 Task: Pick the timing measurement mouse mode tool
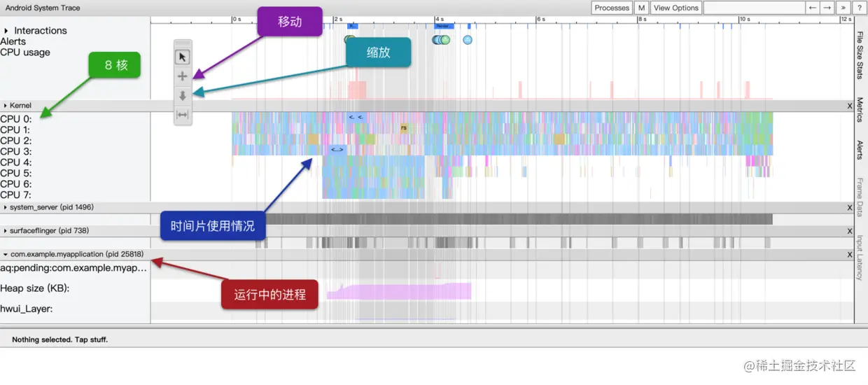(183, 115)
